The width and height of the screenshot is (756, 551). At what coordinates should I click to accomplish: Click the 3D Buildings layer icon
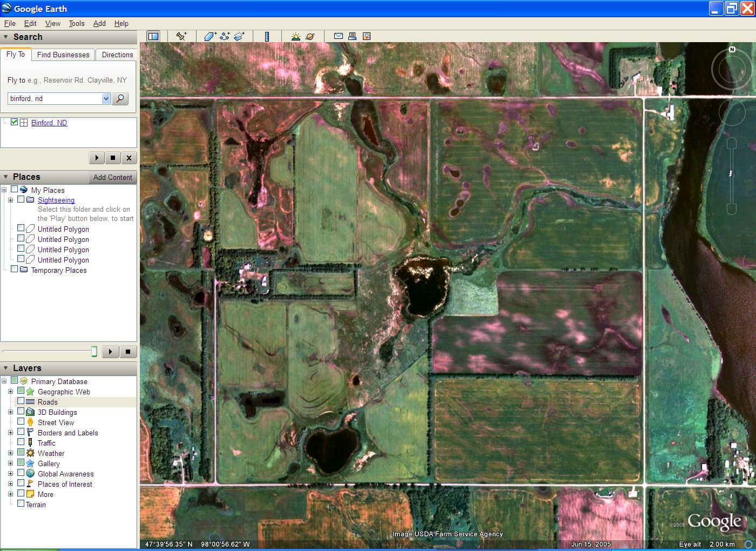tap(30, 412)
